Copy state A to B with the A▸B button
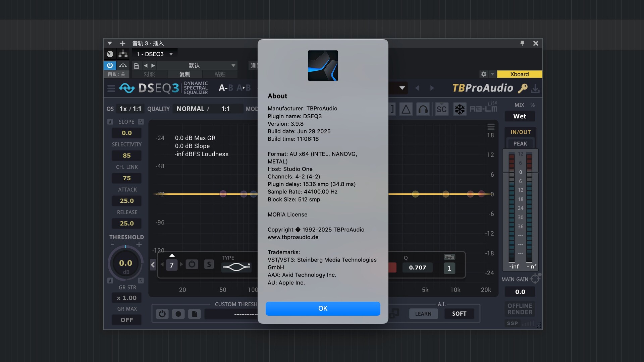The height and width of the screenshot is (362, 644). coord(244,88)
